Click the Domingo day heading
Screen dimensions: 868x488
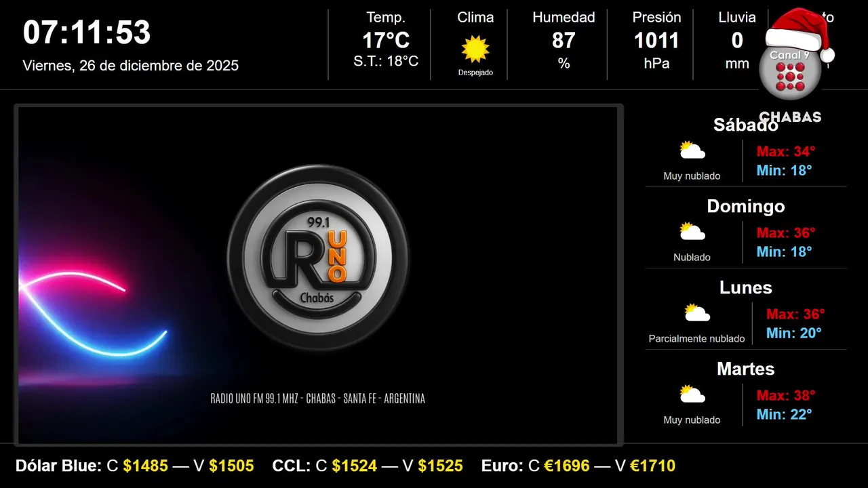[746, 206]
